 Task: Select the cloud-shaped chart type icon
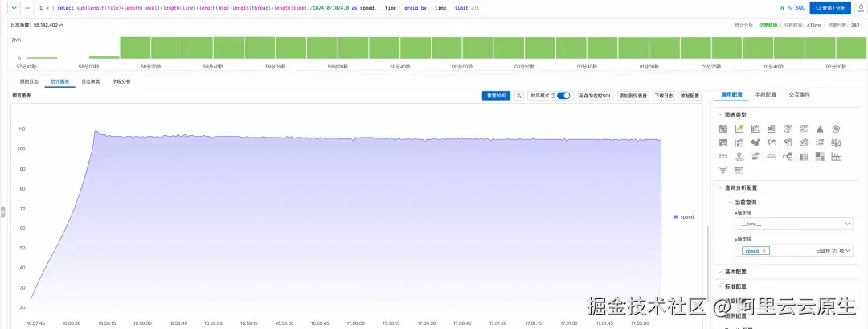pos(804,142)
